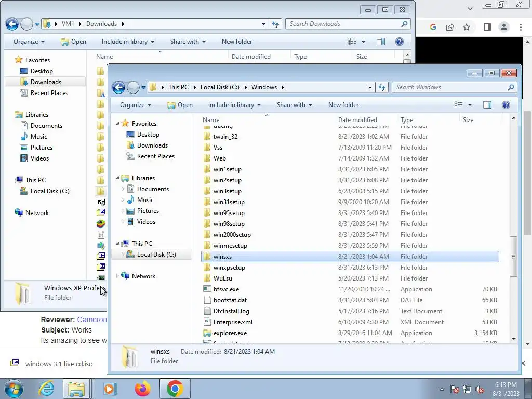Bookmark page with Chrome star icon

click(x=467, y=27)
